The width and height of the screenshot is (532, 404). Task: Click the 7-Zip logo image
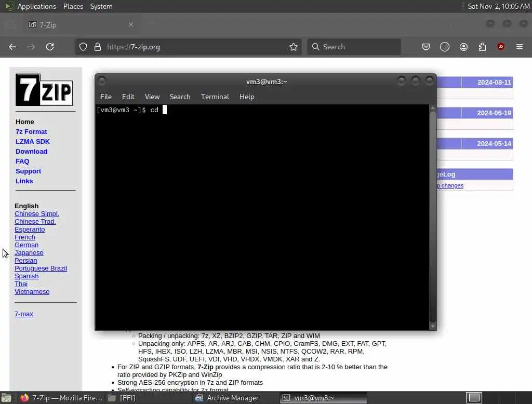(44, 90)
